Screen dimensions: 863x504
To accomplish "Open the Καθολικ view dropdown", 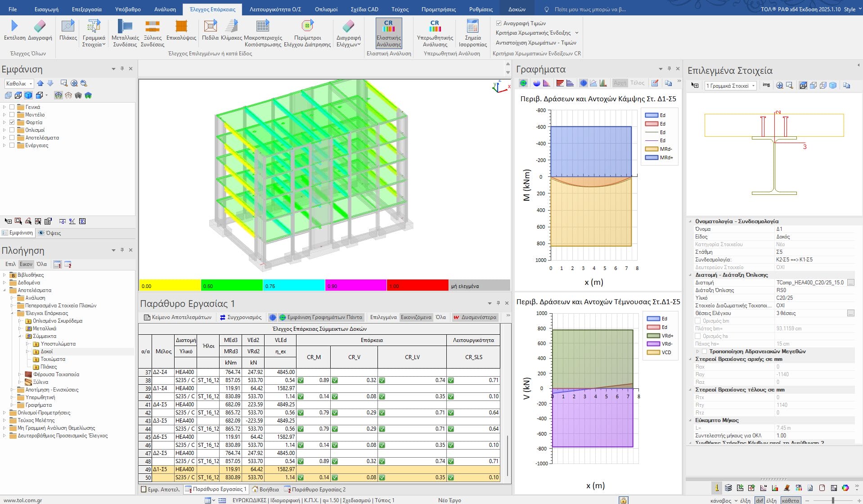I will (19, 84).
